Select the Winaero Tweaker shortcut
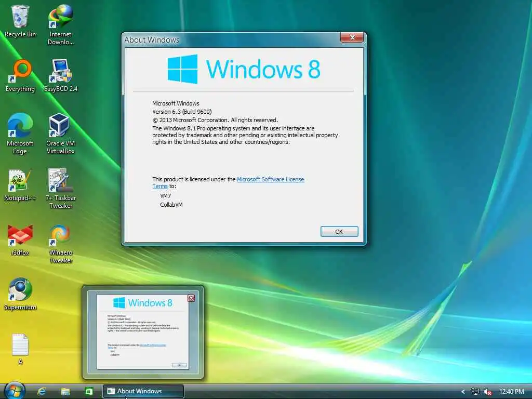 60,244
